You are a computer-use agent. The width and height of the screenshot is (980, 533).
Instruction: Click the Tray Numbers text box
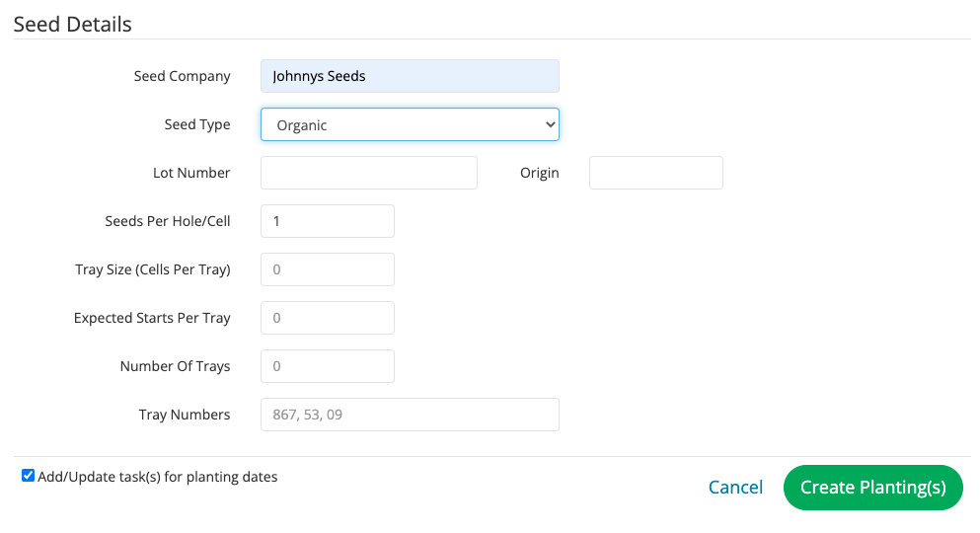coord(410,415)
